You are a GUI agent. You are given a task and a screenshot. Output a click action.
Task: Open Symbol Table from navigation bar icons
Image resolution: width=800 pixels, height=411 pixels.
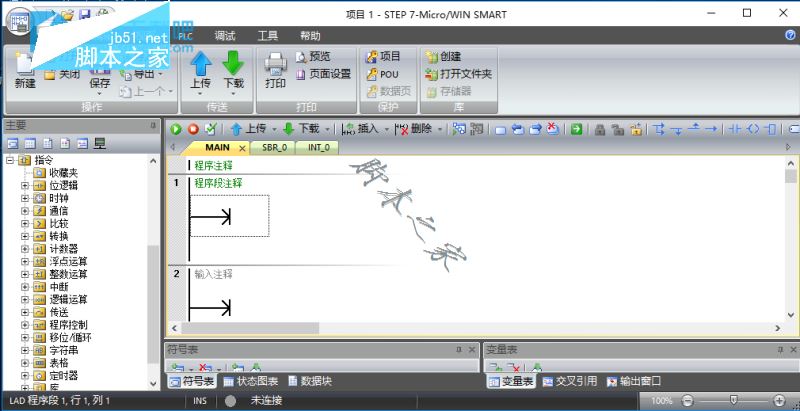[13, 144]
